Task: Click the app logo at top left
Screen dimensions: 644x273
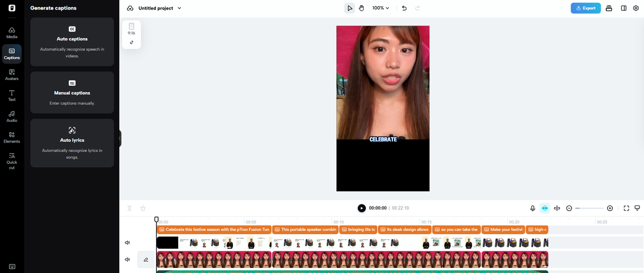Action: pos(12,8)
